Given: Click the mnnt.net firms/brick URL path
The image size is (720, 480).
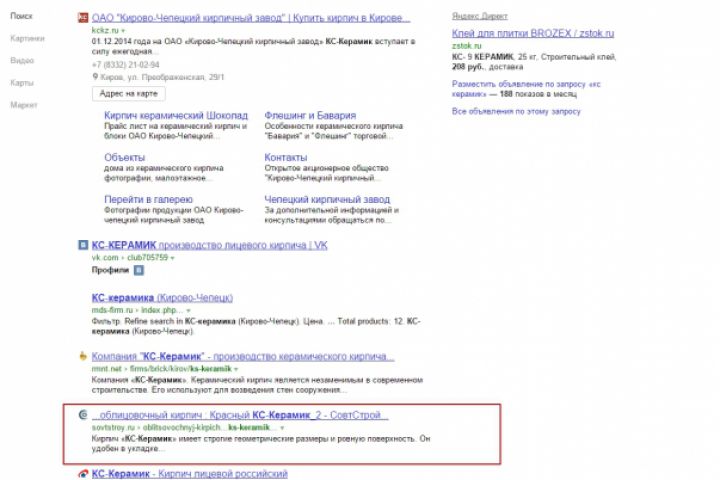Looking at the screenshot, I should click(161, 369).
